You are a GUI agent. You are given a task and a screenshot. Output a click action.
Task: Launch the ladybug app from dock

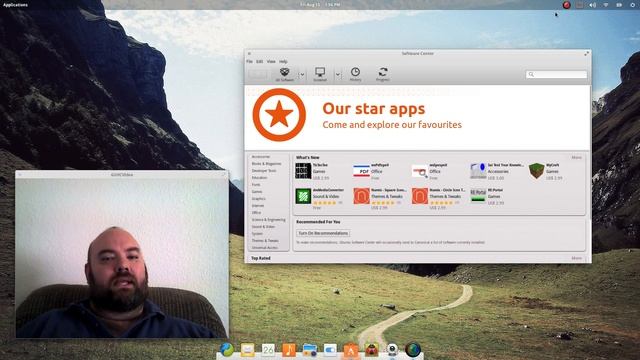pos(371,350)
